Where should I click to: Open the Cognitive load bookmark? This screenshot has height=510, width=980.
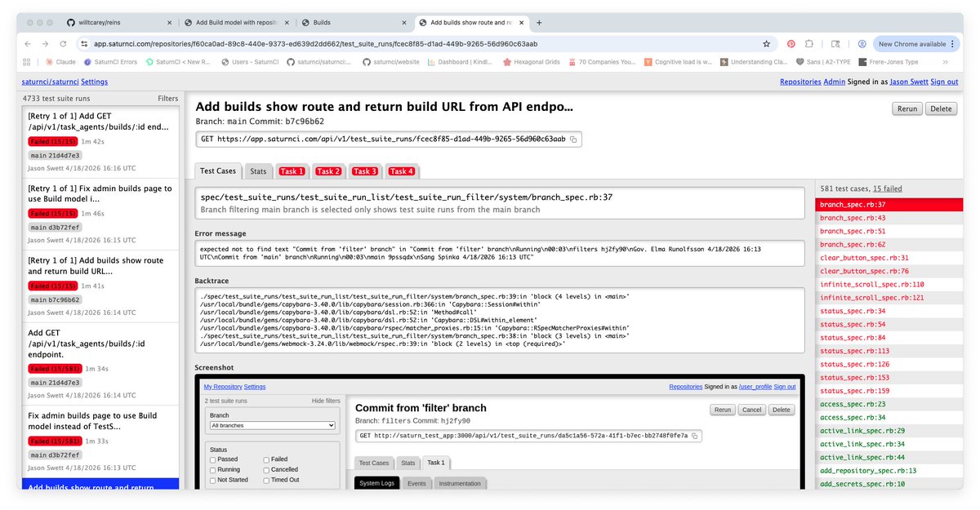coord(678,62)
